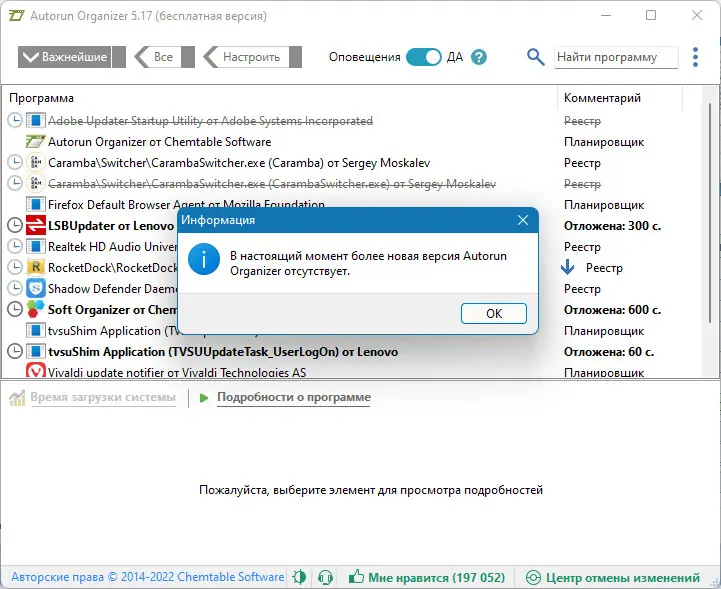Click the Vivaldi update notifier icon
The image size is (721, 589).
(x=35, y=370)
